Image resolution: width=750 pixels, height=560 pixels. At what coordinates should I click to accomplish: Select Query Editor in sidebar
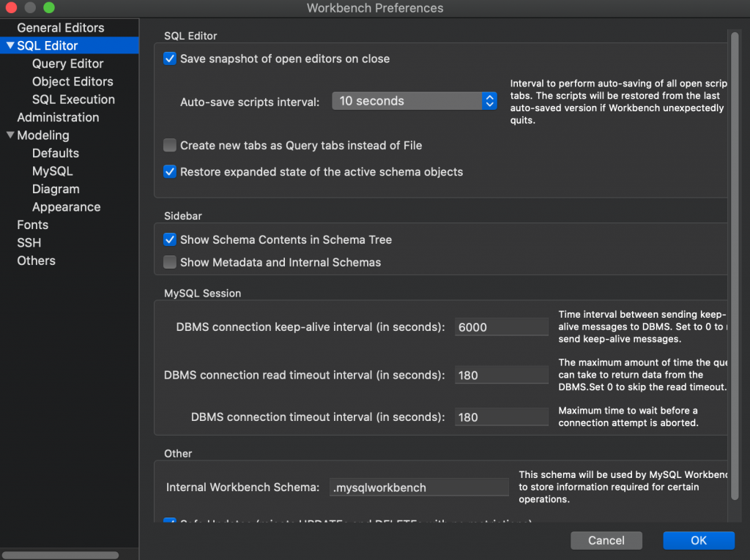coord(67,64)
